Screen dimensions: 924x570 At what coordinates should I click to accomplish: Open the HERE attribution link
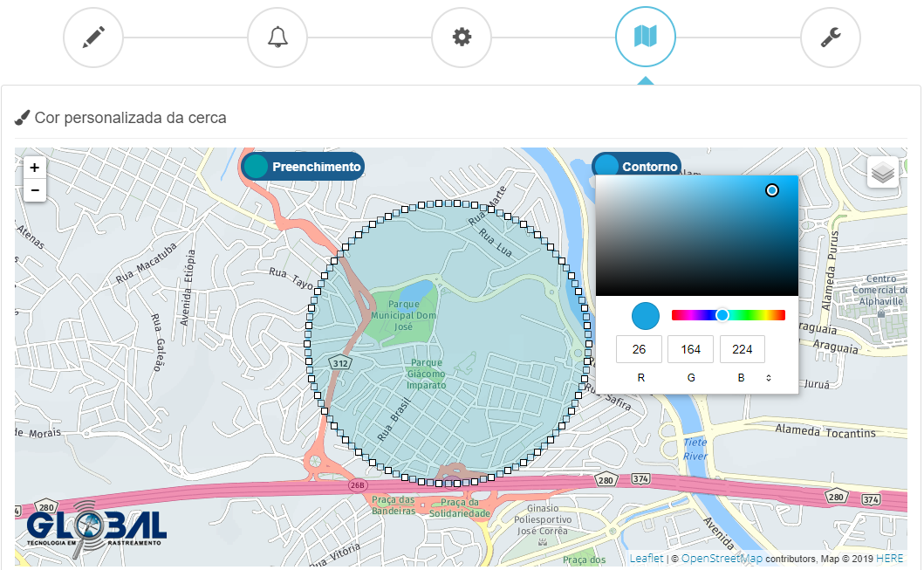(x=890, y=558)
